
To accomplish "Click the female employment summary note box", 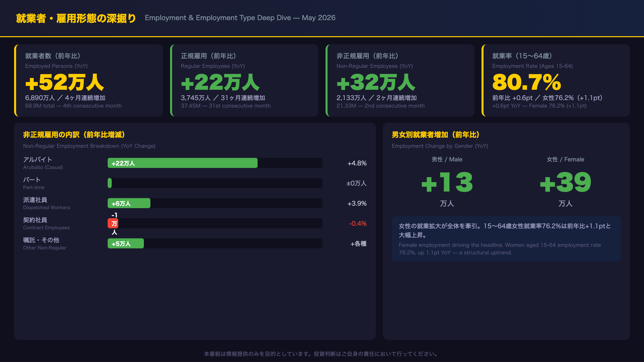I will point(506,239).
